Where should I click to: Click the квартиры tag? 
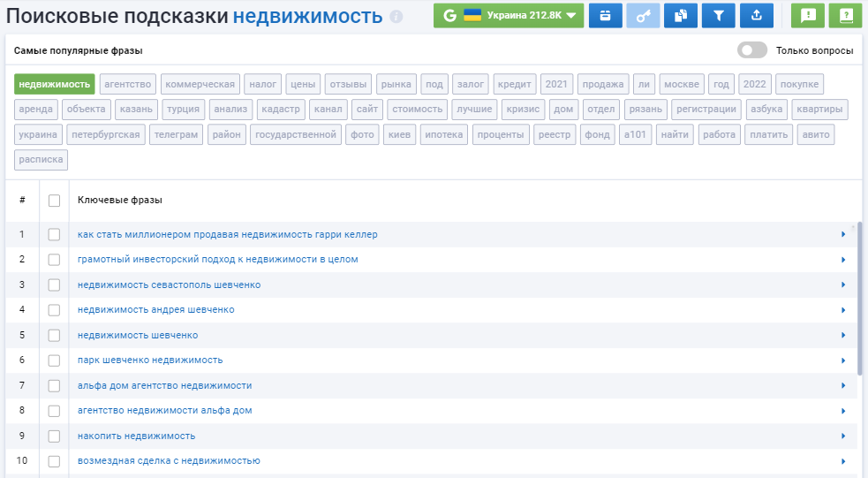(x=819, y=109)
